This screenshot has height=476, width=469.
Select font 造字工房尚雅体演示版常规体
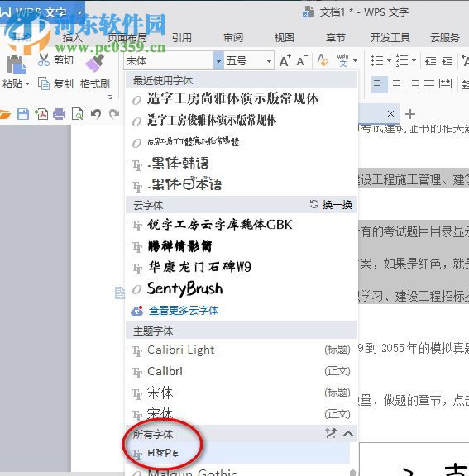(x=232, y=99)
